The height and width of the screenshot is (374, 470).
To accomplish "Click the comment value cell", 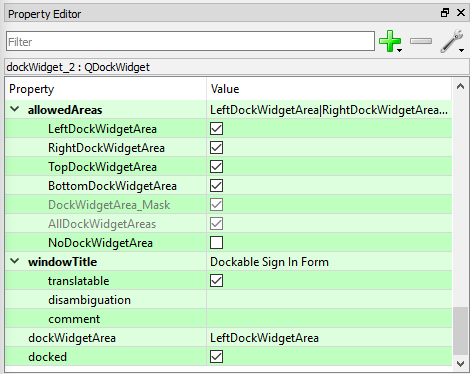I will point(329,319).
